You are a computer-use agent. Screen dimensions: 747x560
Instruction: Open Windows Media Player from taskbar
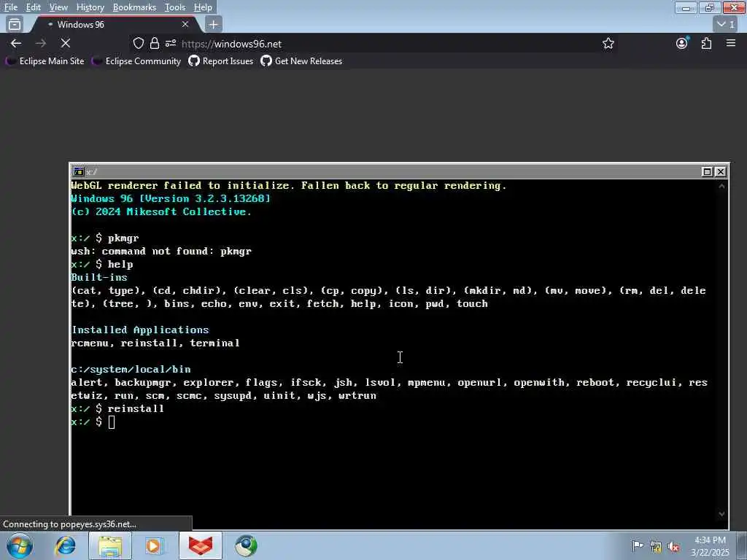tap(155, 545)
